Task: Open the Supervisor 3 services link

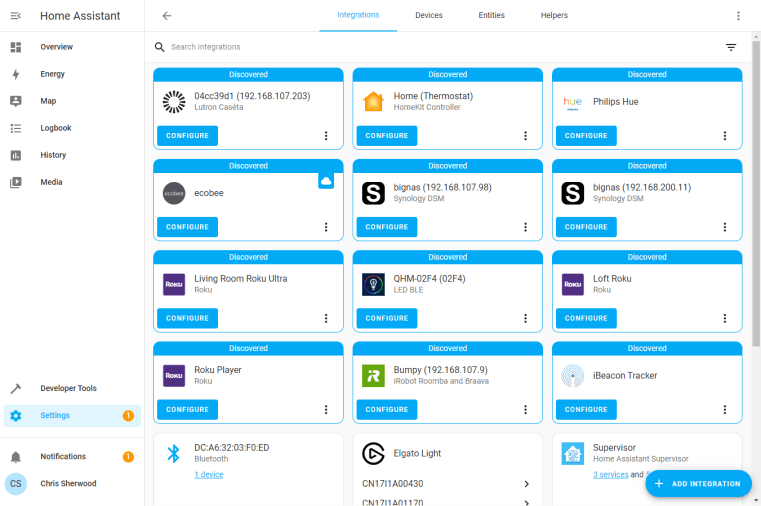Action: tap(611, 474)
